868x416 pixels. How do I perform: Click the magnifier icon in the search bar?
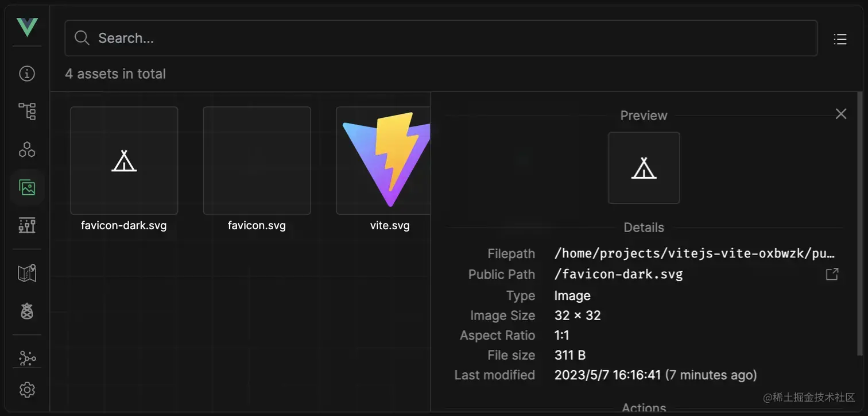(81, 38)
